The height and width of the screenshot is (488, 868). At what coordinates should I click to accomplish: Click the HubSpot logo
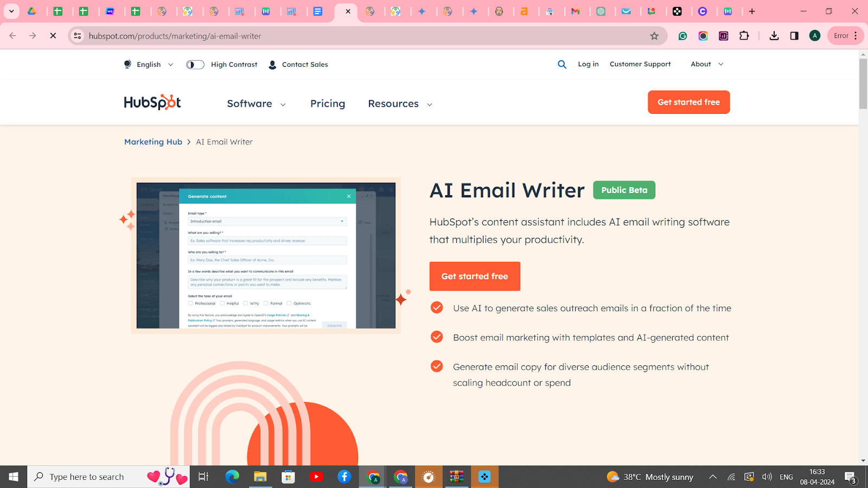point(152,102)
